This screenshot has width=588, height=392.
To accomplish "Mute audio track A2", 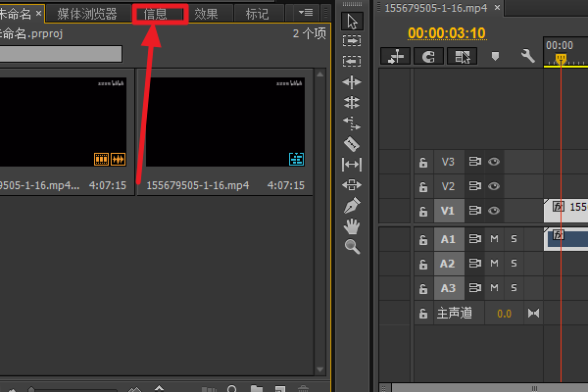I will pyautogui.click(x=494, y=264).
